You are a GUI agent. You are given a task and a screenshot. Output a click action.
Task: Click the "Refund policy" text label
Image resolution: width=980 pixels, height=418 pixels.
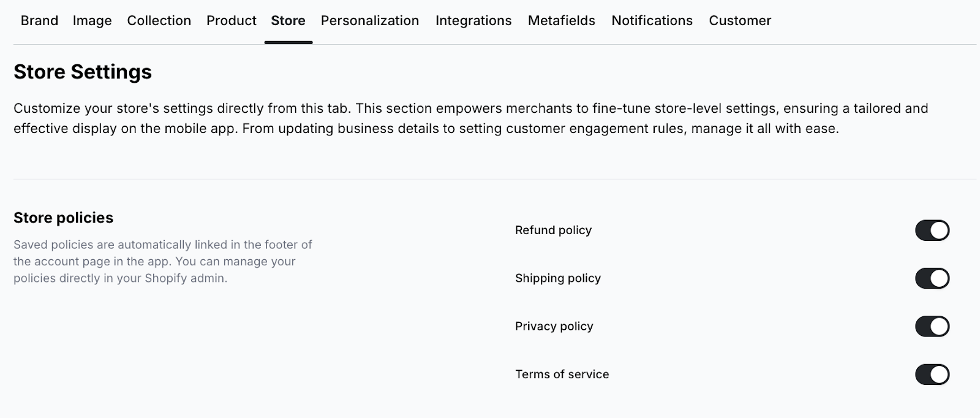pyautogui.click(x=553, y=230)
